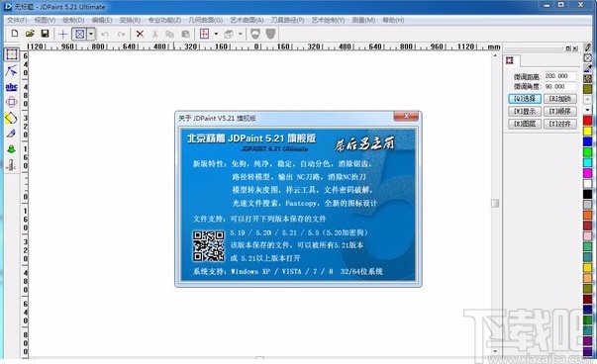The width and height of the screenshot is (597, 364).
Task: Pick the magenta color swatch
Action: 587,173
